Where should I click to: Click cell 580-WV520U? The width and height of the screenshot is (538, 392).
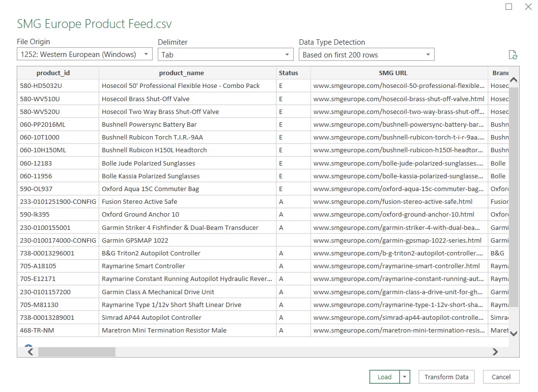tap(57, 112)
